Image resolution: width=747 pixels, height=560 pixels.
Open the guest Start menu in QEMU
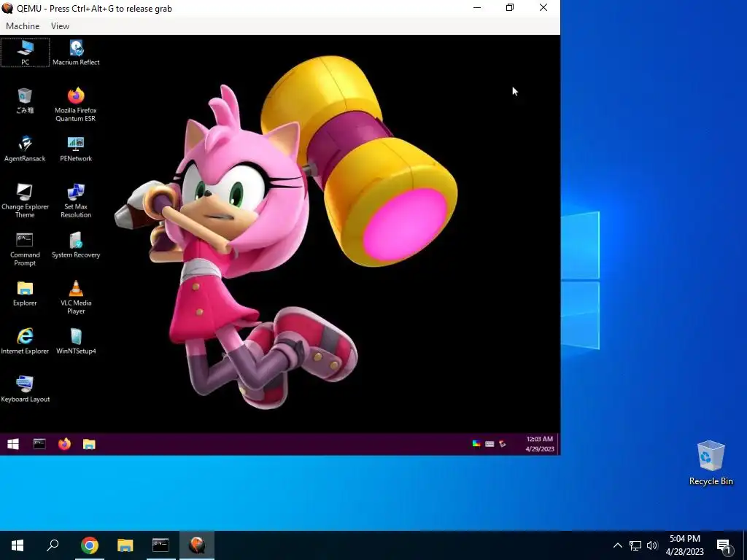[13, 444]
